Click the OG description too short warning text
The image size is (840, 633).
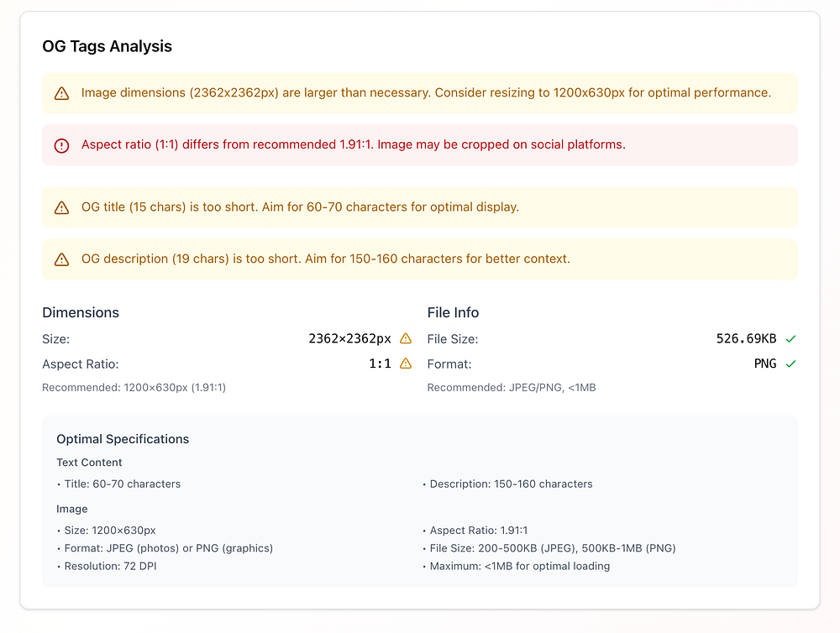pyautogui.click(x=325, y=259)
